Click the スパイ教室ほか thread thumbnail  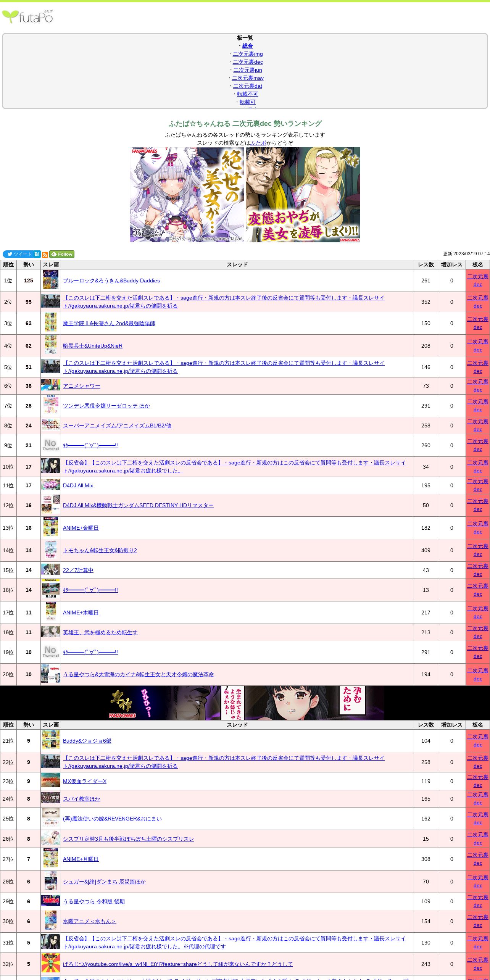point(51,798)
